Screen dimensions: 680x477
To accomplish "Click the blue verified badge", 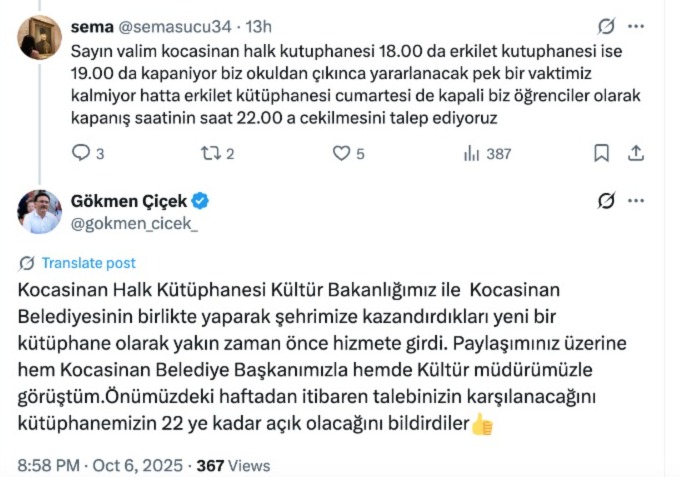I will [200, 201].
